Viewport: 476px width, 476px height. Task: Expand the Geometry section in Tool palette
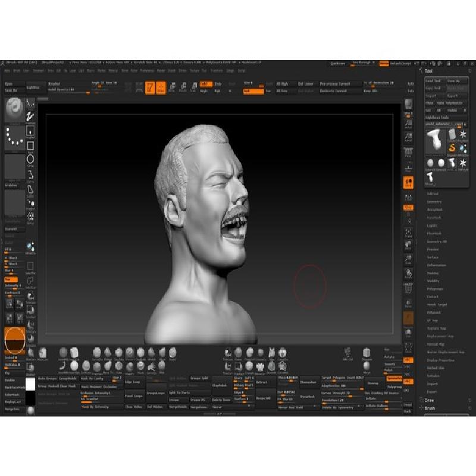click(x=434, y=202)
